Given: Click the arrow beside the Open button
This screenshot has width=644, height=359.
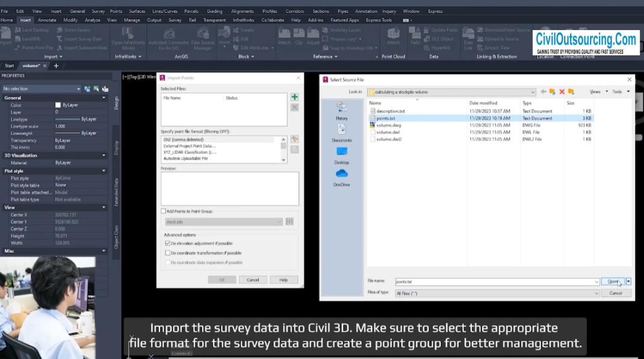Looking at the screenshot, I should point(628,281).
